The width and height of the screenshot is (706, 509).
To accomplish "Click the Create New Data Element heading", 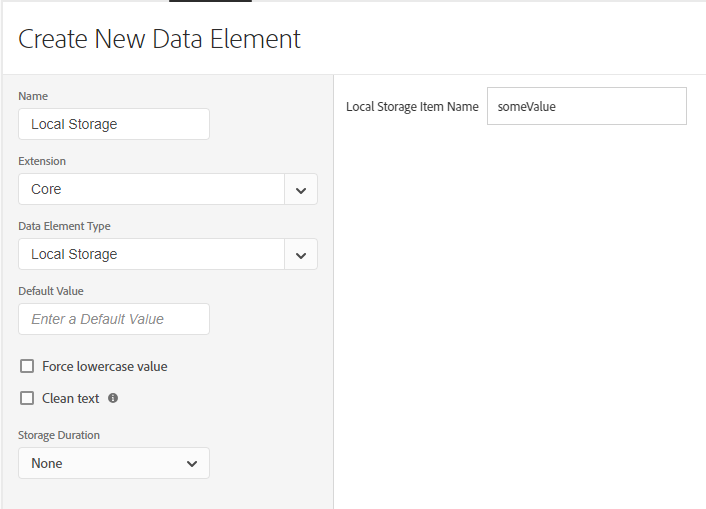I will pyautogui.click(x=159, y=39).
